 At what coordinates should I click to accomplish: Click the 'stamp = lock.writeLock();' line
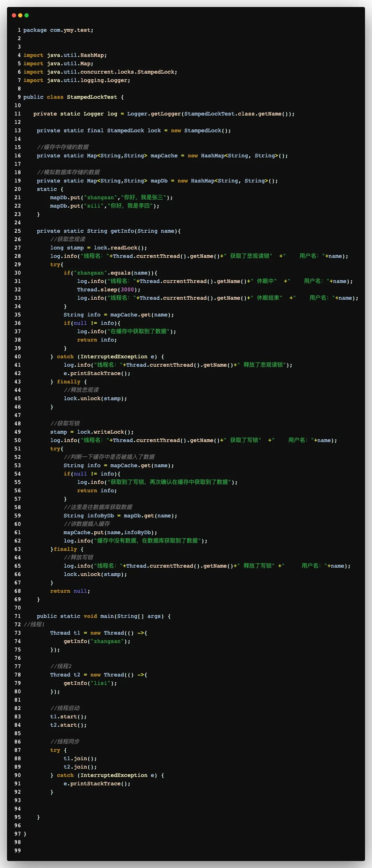tap(92, 432)
